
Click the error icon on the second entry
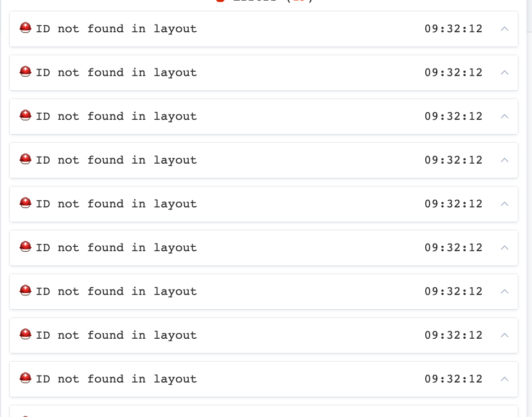tap(25, 72)
